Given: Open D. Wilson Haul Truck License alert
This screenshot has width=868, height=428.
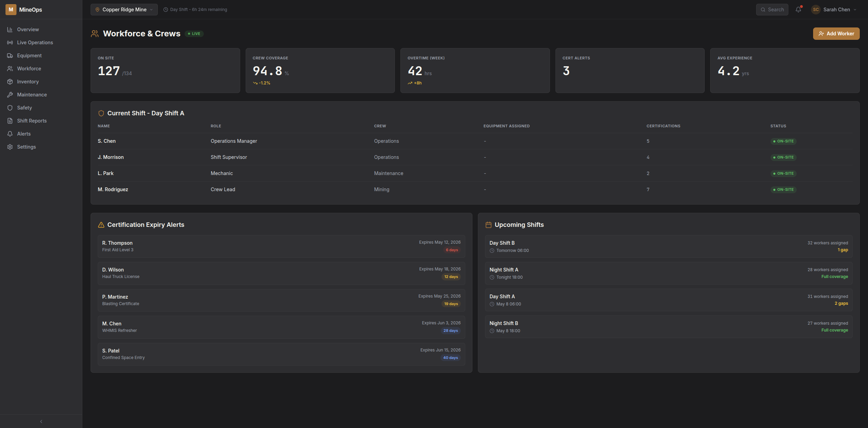Looking at the screenshot, I should tap(281, 273).
